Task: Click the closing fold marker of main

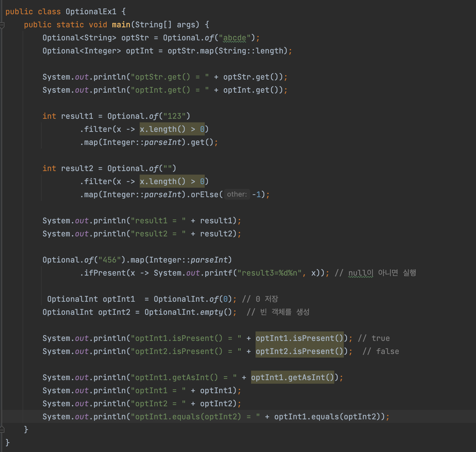Action: [x=2, y=429]
